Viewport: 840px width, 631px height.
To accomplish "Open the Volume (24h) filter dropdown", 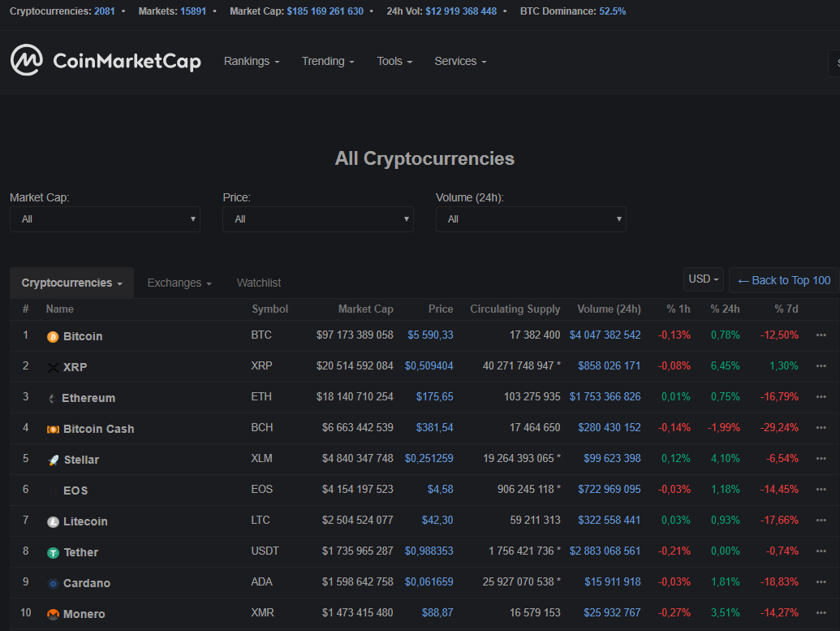I will click(x=531, y=219).
